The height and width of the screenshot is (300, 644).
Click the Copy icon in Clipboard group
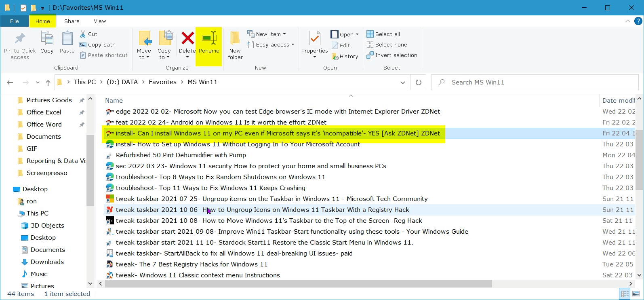pos(47,38)
